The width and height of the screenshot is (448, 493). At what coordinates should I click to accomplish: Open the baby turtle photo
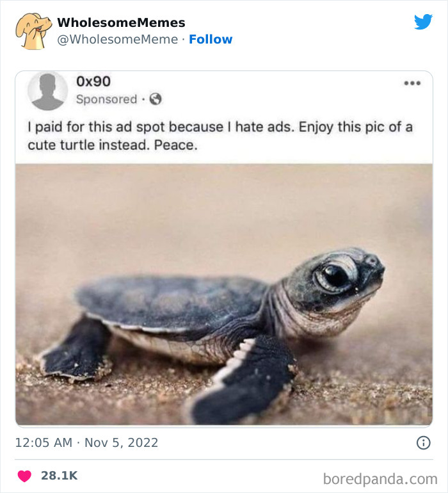(x=224, y=295)
